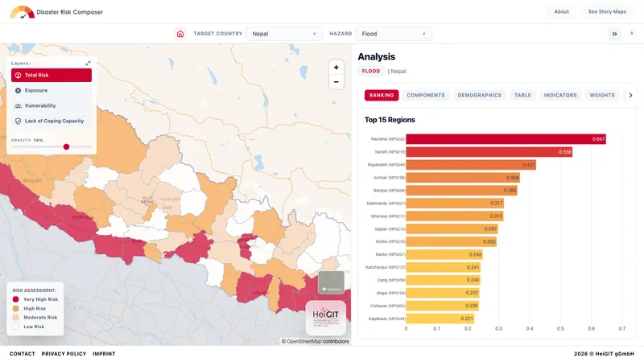This screenshot has width=644, height=362.
Task: Open the Target Country dropdown
Action: pyautogui.click(x=284, y=34)
